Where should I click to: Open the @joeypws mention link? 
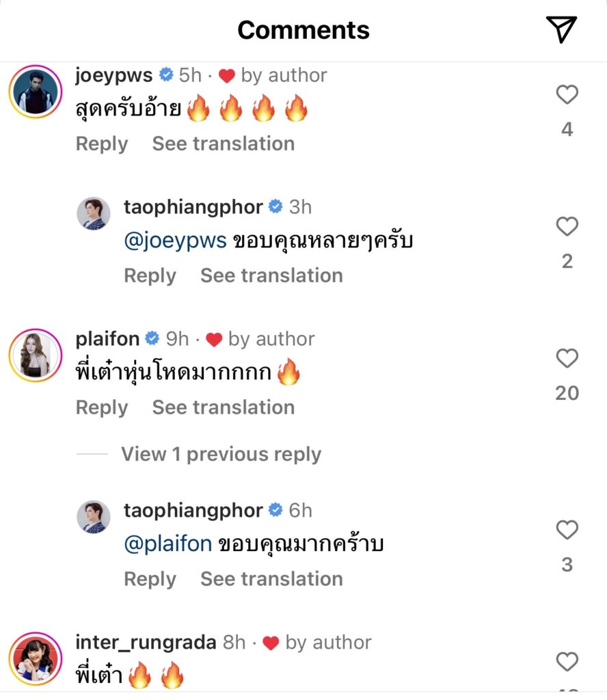pyautogui.click(x=175, y=241)
